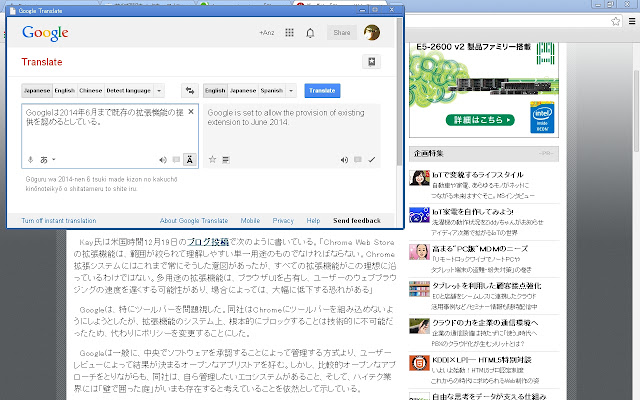Bookmark page with browser star icon
640x400 pixels.
616,21
